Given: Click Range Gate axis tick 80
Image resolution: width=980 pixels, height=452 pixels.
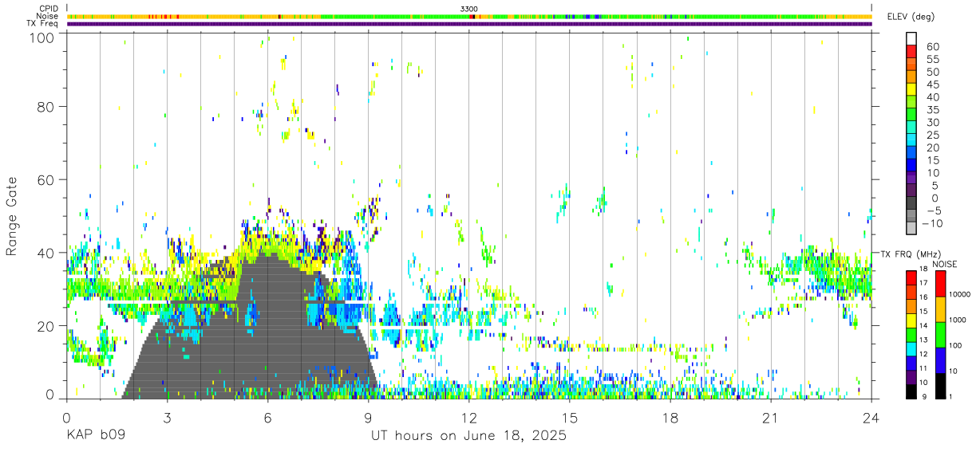Looking at the screenshot, I should (x=48, y=106).
